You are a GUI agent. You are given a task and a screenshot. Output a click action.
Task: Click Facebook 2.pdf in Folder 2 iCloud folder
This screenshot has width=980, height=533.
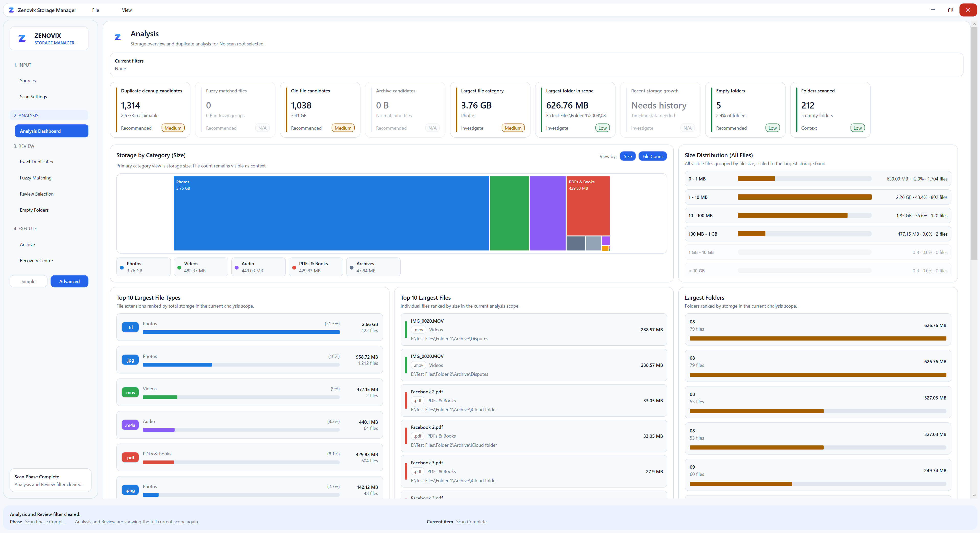click(x=533, y=436)
